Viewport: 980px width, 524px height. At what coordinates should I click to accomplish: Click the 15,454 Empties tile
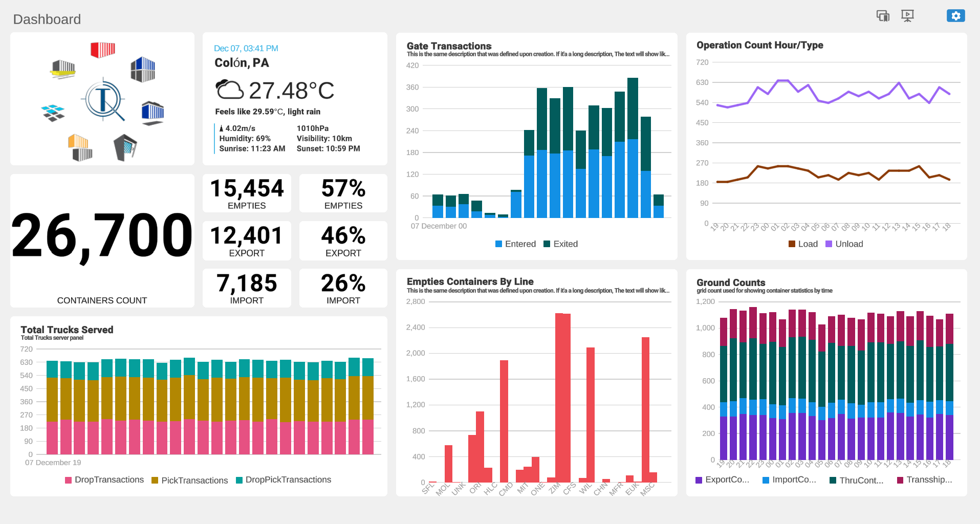pos(247,193)
